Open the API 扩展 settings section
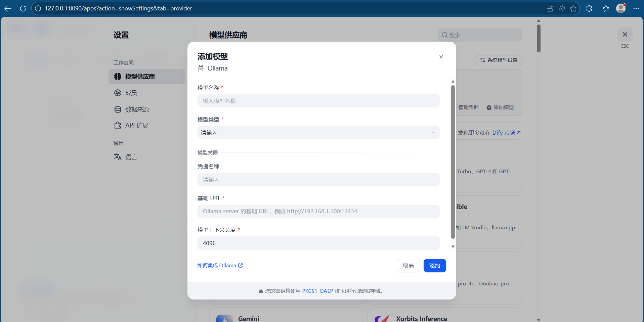Image resolution: width=644 pixels, height=322 pixels. (x=147, y=125)
